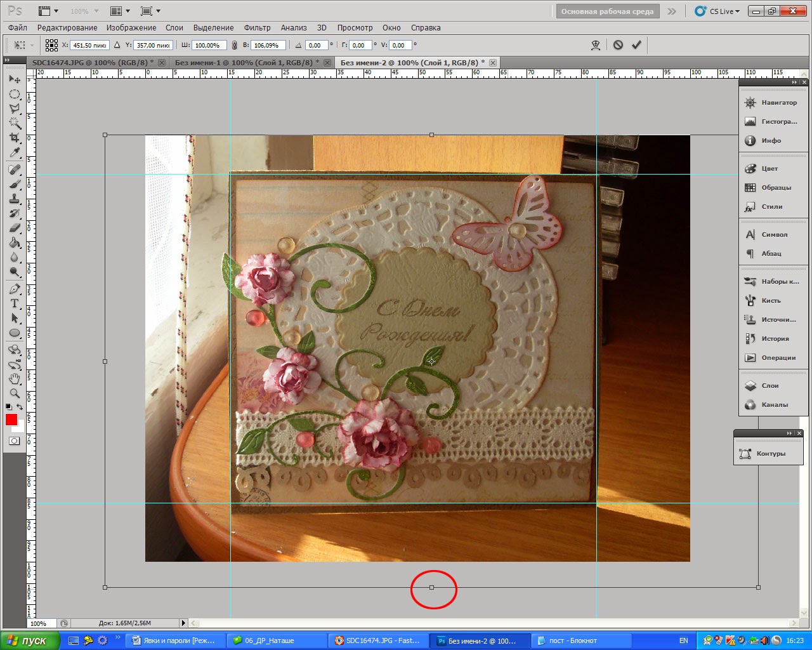Expand the toolbox to two columns
The width and height of the screenshot is (812, 650).
pos(8,60)
